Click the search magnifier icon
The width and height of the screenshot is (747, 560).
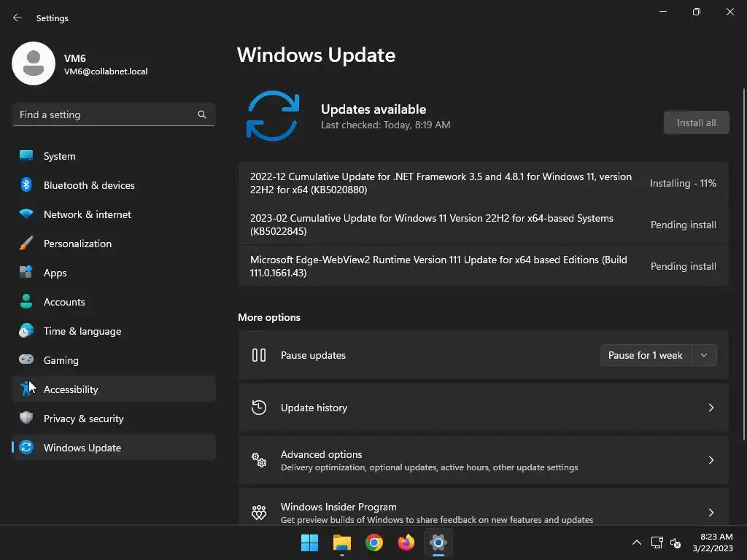202,114
